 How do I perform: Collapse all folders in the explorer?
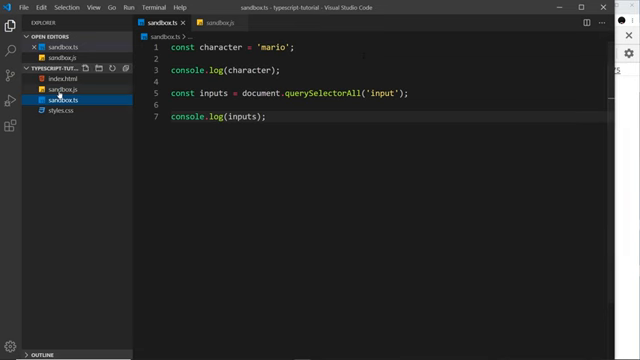pyautogui.click(x=126, y=68)
